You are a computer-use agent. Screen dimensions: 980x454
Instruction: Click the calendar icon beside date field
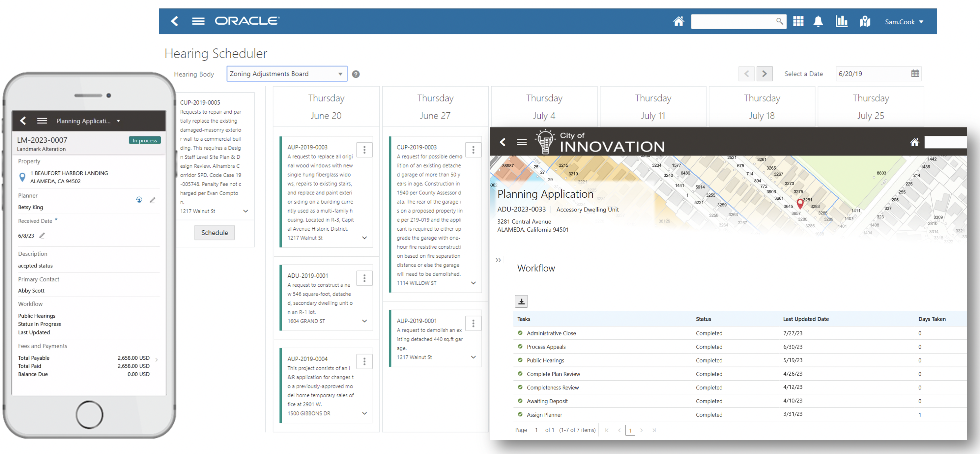[915, 74]
